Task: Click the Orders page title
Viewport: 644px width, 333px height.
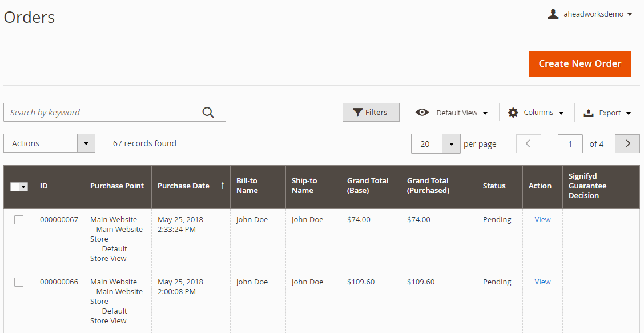Action: 29,17
